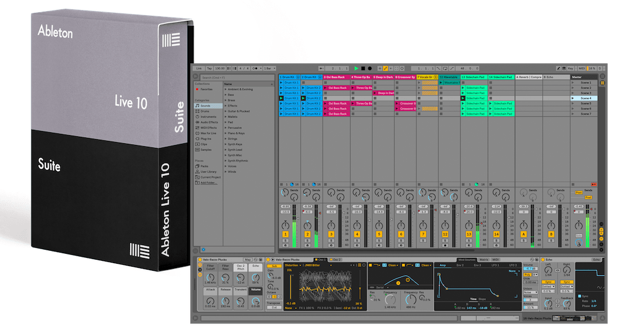The image size is (644, 334).
Task: Enable the MIDI map mode button
Action: click(581, 68)
